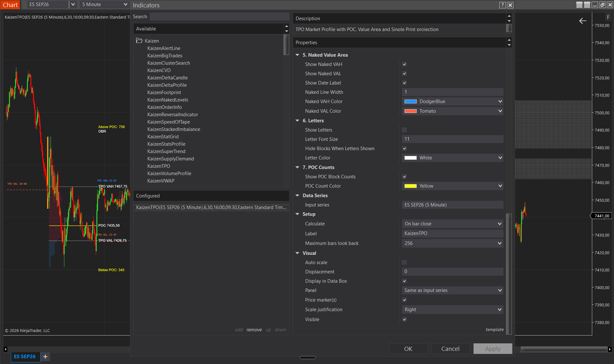Change POC Count Color Yellow swatch
The height and width of the screenshot is (364, 614).
pyautogui.click(x=410, y=186)
